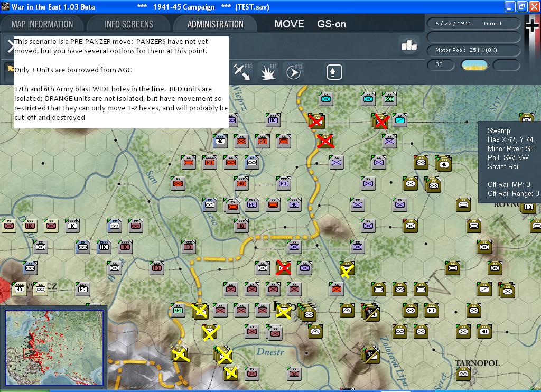Select white XXX HQ beside the orange infantry
Screen dimensions: 541x392
click(220, 141)
